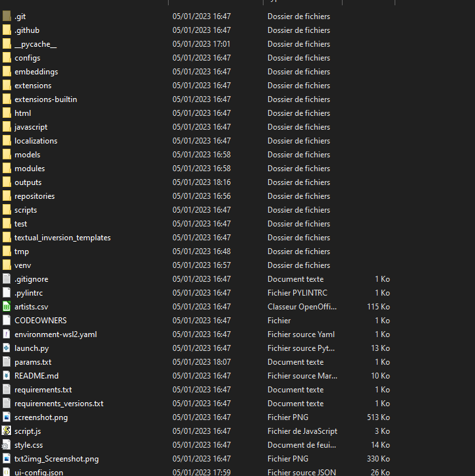Click the 'Fichier PYLINTRC' type cell
475x476 pixels.
point(297,292)
